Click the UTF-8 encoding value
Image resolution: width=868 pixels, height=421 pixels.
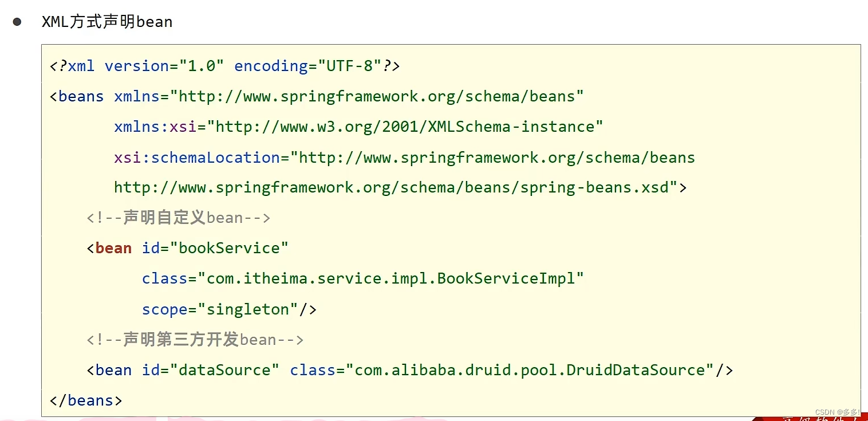pyautogui.click(x=349, y=65)
